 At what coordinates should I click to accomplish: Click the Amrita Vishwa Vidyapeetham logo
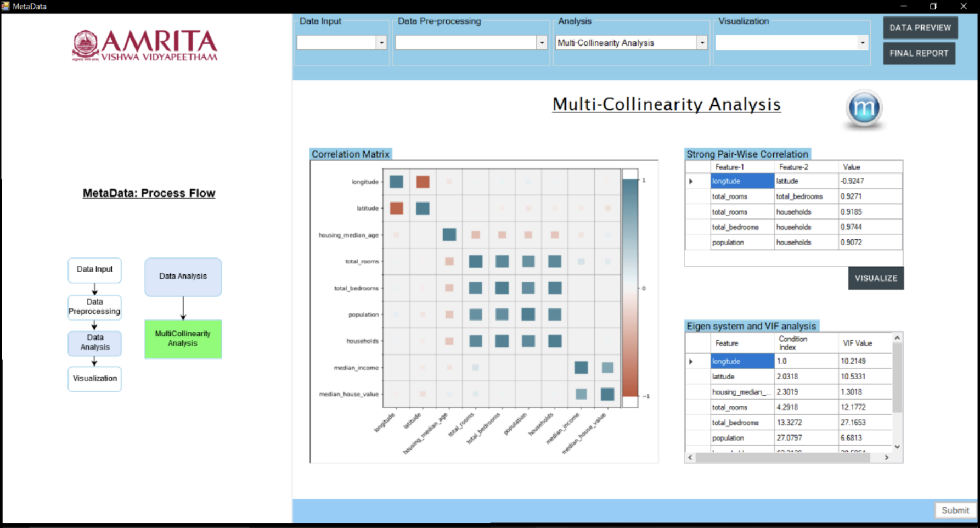coord(145,45)
